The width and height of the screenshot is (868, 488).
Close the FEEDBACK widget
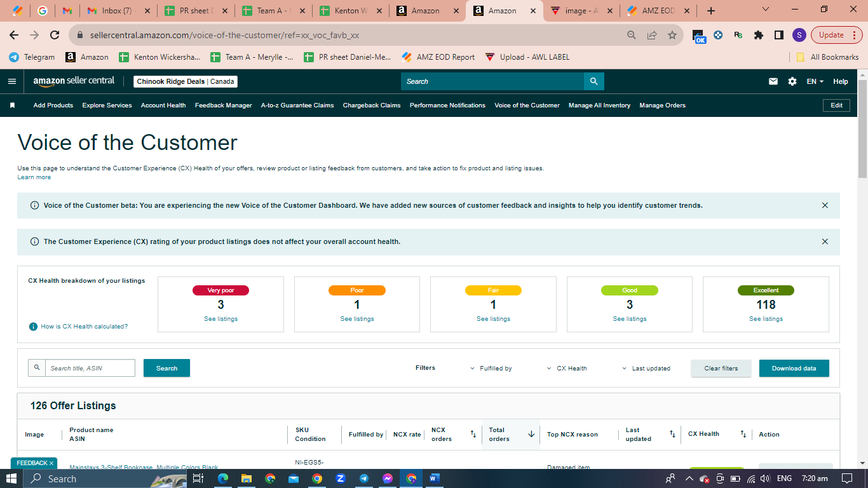51,463
